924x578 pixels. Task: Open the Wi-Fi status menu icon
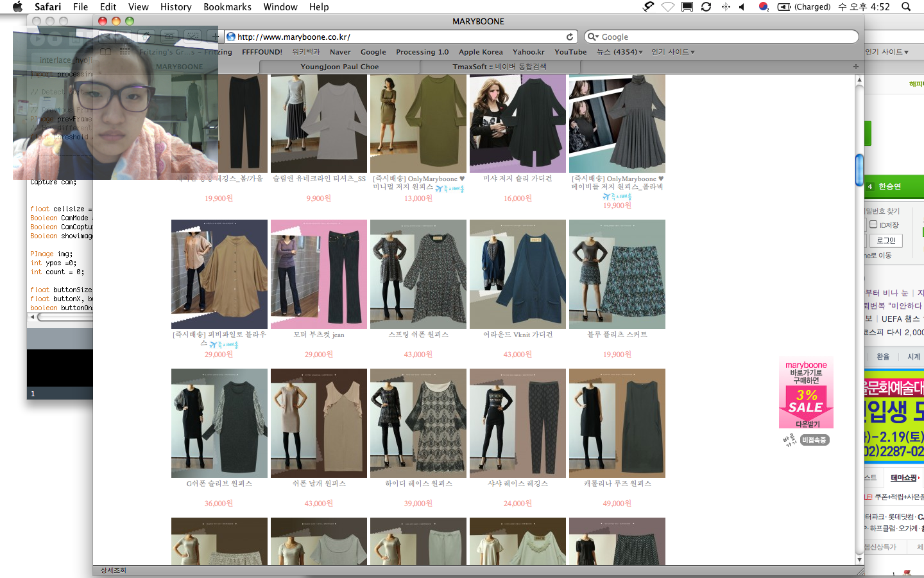click(x=668, y=7)
